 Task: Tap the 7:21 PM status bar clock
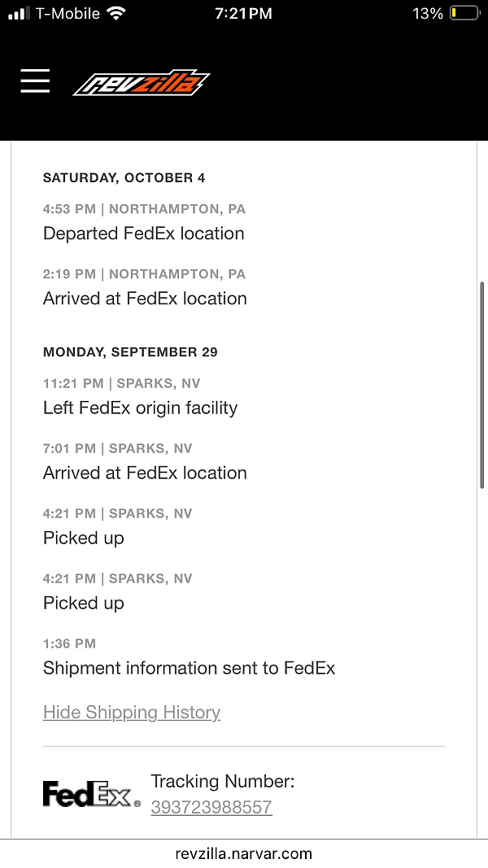[x=244, y=14]
